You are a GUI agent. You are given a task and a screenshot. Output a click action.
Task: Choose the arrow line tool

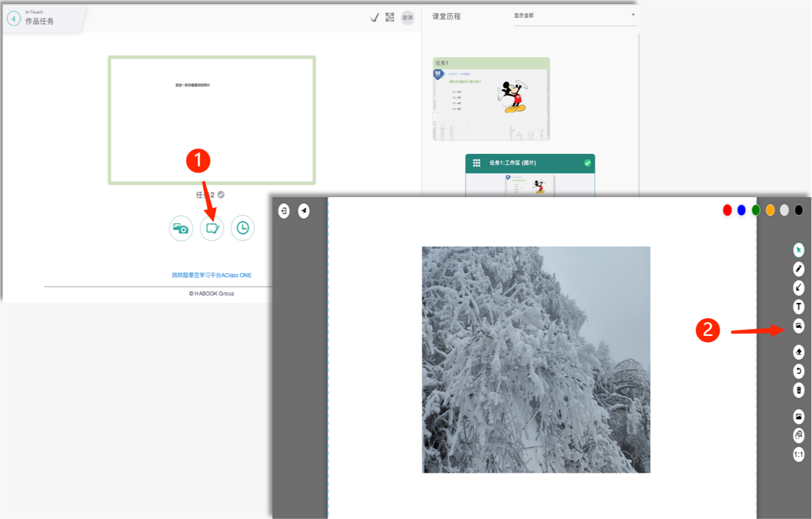[799, 288]
